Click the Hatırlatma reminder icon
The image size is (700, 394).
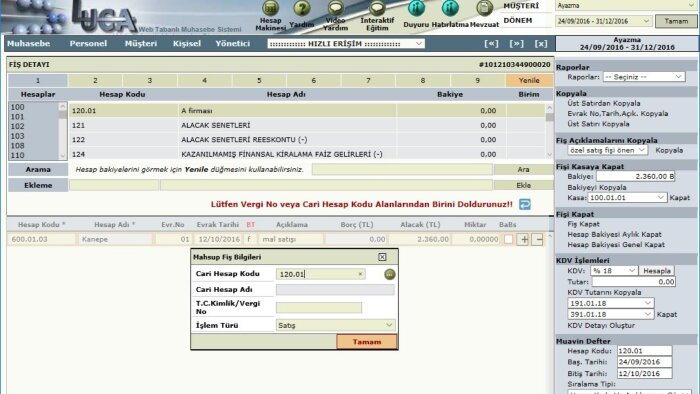click(450, 9)
